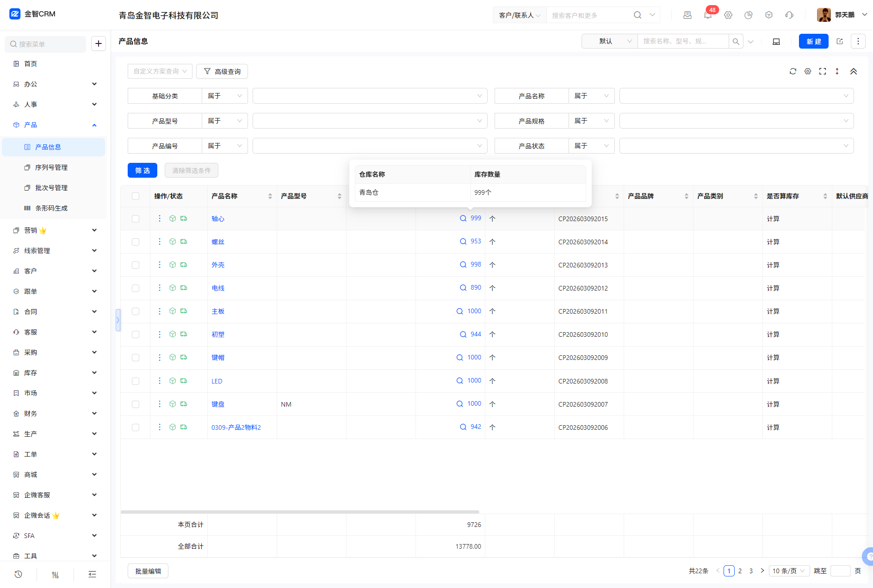Toggle fullscreen table view icon

(x=823, y=71)
